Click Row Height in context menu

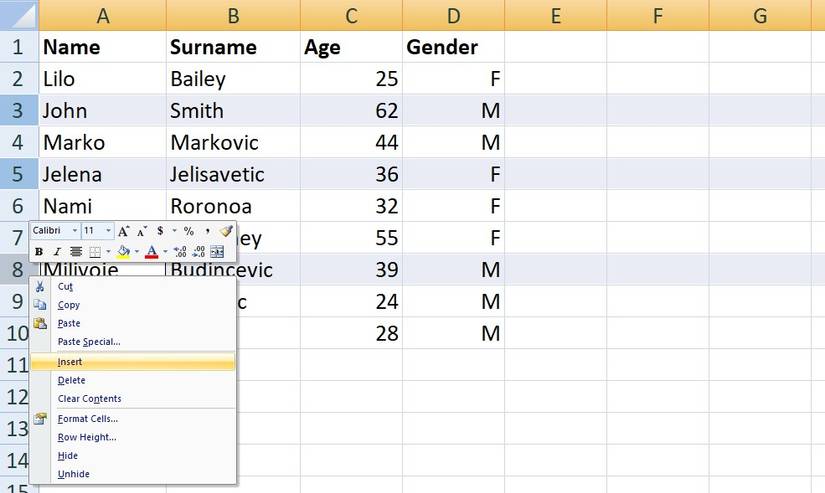[86, 437]
